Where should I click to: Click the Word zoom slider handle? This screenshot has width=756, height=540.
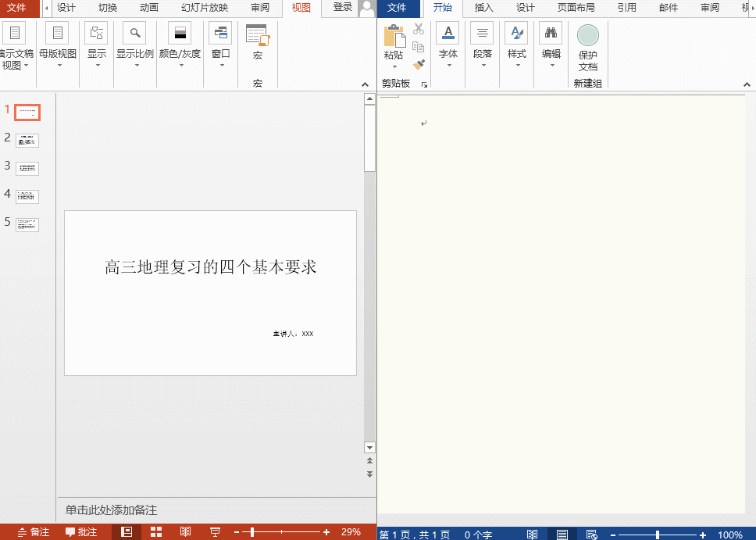(x=658, y=535)
